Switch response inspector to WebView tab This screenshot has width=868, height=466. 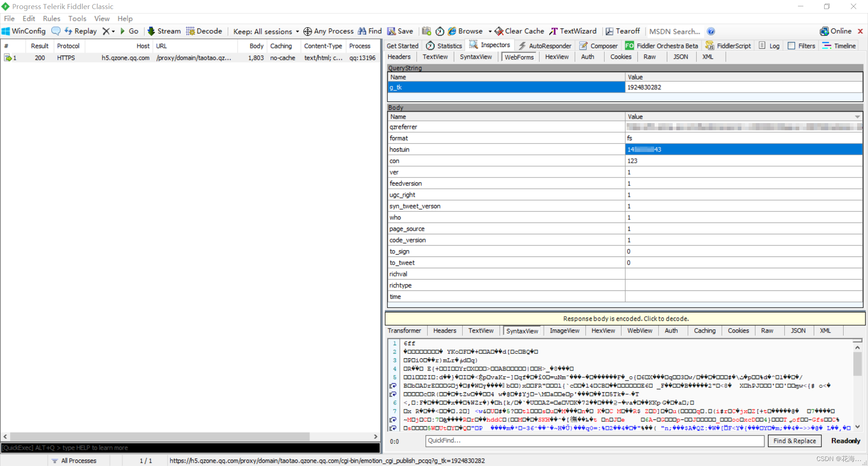(640, 331)
